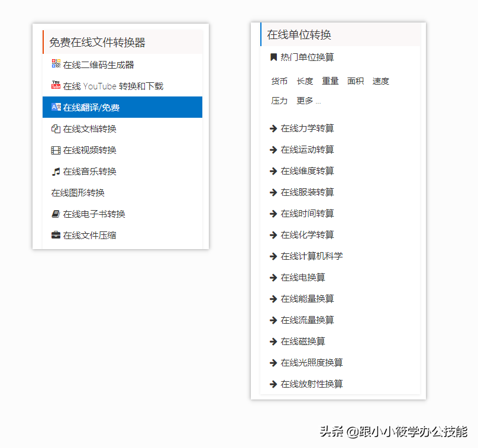Open the 货币 currency conversion link
This screenshot has height=448, width=478.
279,81
